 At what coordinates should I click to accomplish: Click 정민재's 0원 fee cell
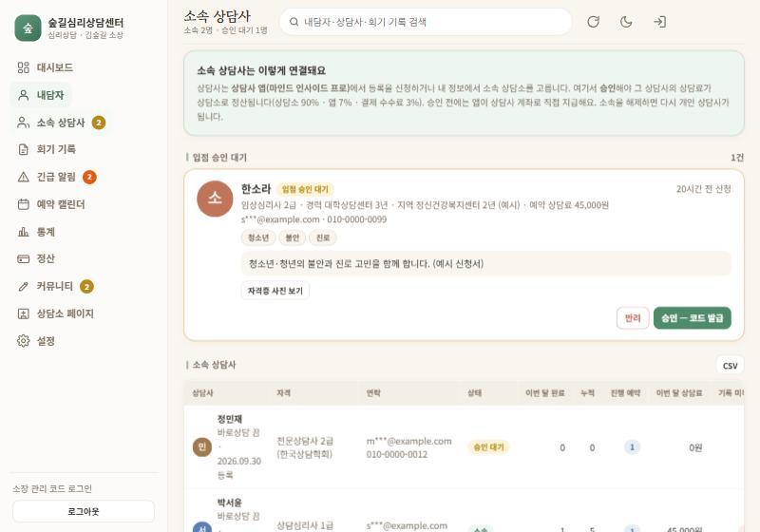pos(695,447)
